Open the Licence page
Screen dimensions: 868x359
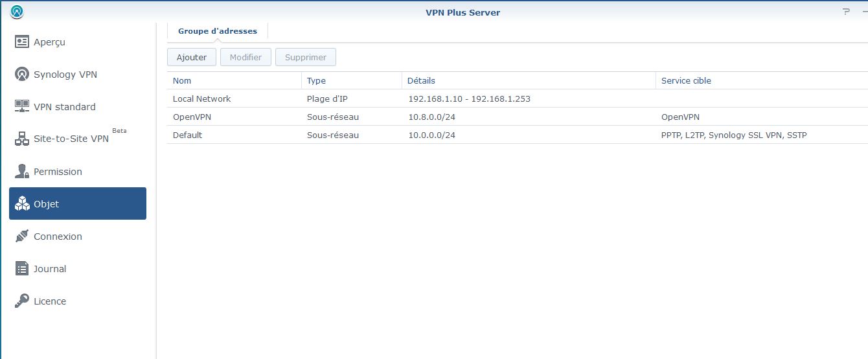78,301
